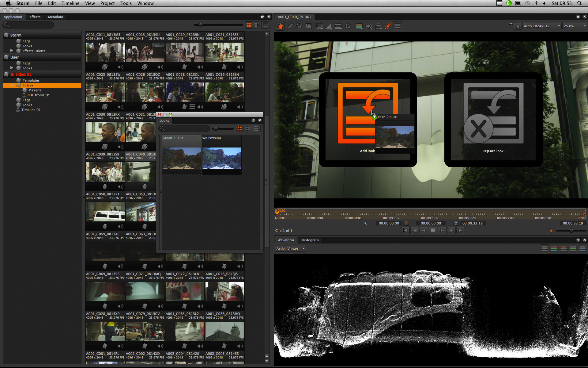Click Spotlight search icon in menu bar

[x=579, y=3]
